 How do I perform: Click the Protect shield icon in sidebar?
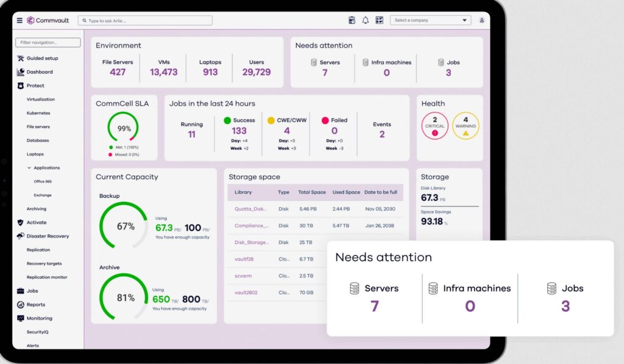pyautogui.click(x=21, y=86)
